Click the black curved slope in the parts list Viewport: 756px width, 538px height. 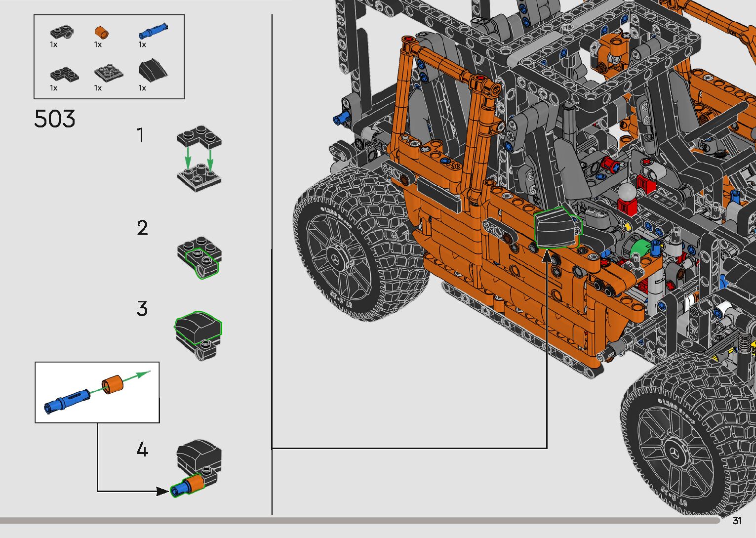tap(153, 71)
